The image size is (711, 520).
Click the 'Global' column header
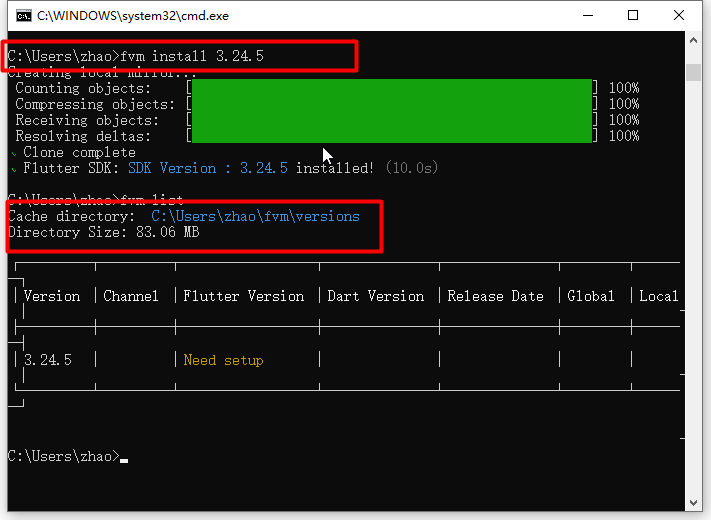[590, 296]
